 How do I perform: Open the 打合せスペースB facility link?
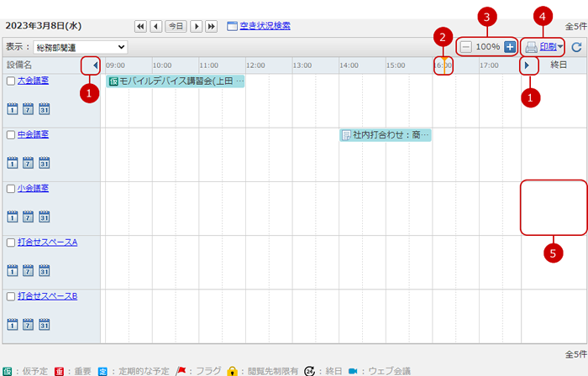[48, 296]
